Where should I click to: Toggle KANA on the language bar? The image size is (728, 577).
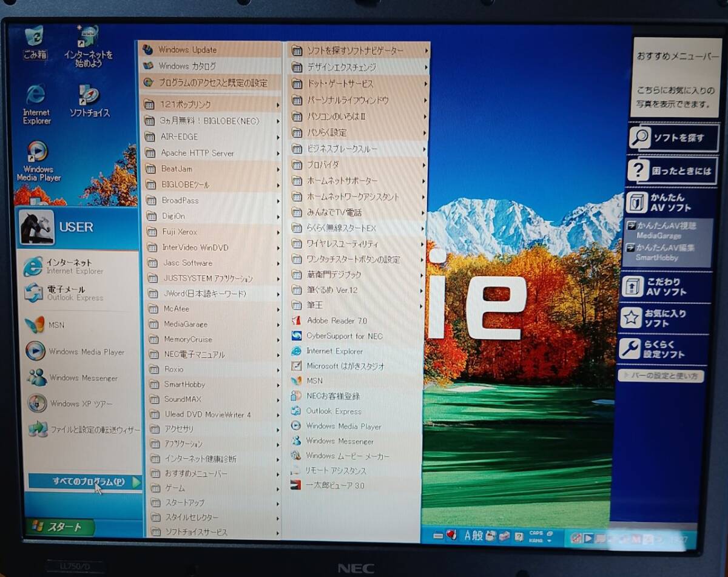pyautogui.click(x=535, y=539)
